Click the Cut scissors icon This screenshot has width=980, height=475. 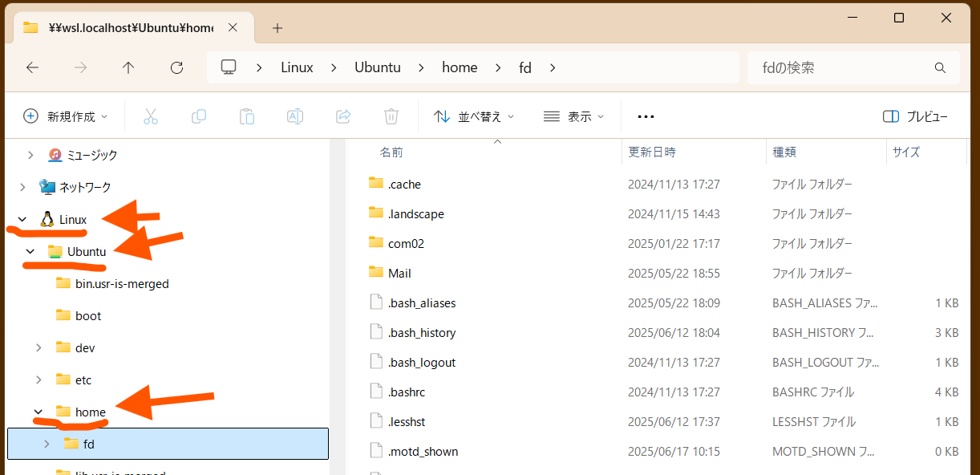click(x=151, y=116)
